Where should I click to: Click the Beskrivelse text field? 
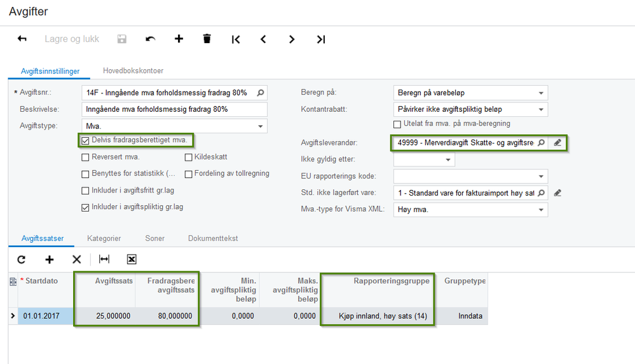pyautogui.click(x=175, y=109)
